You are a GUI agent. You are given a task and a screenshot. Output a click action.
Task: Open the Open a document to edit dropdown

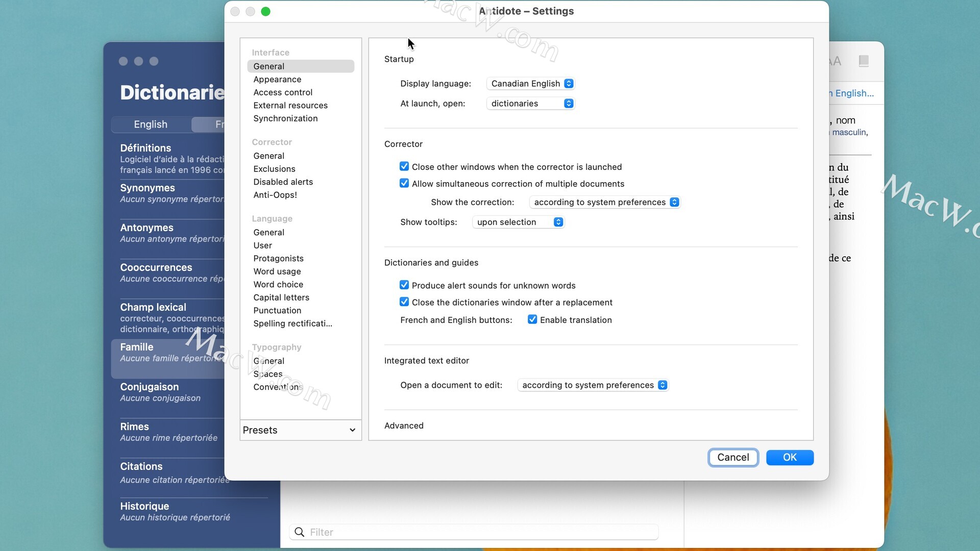[593, 385]
